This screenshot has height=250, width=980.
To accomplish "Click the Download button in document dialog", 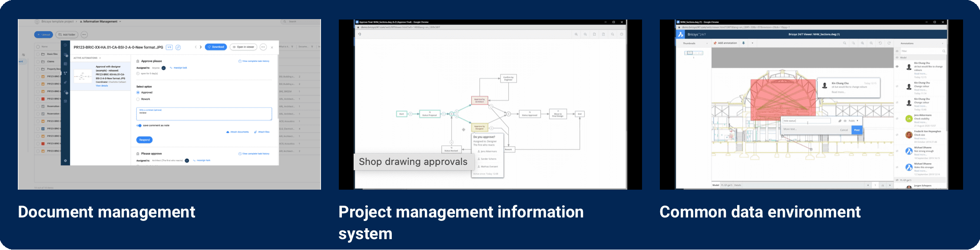I will tap(216, 47).
